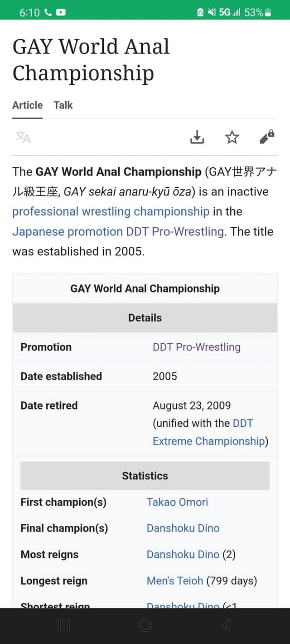The height and width of the screenshot is (644, 290).
Task: Tap the Details section header
Action: pos(145,318)
